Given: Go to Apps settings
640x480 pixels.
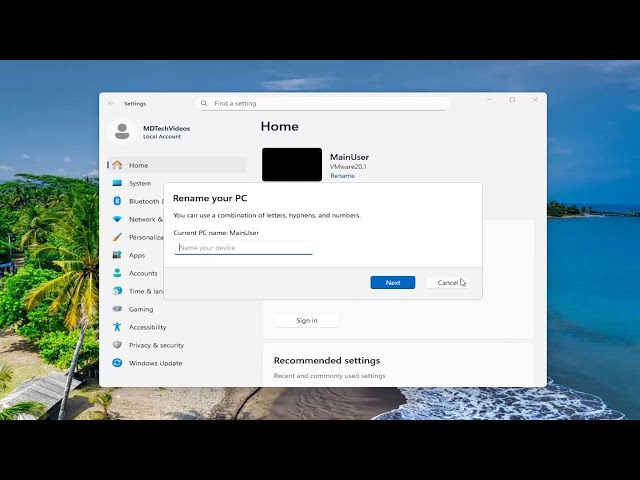Looking at the screenshot, I should click(136, 255).
